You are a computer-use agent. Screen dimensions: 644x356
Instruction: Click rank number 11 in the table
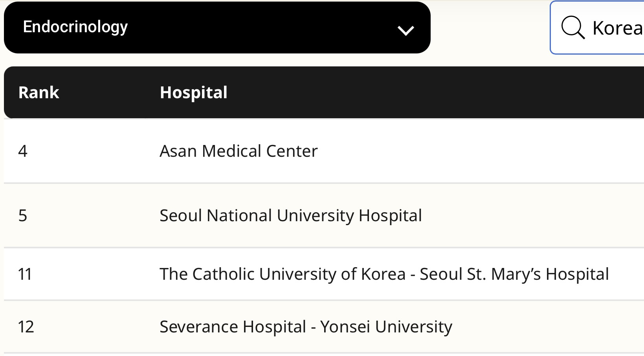(25, 274)
